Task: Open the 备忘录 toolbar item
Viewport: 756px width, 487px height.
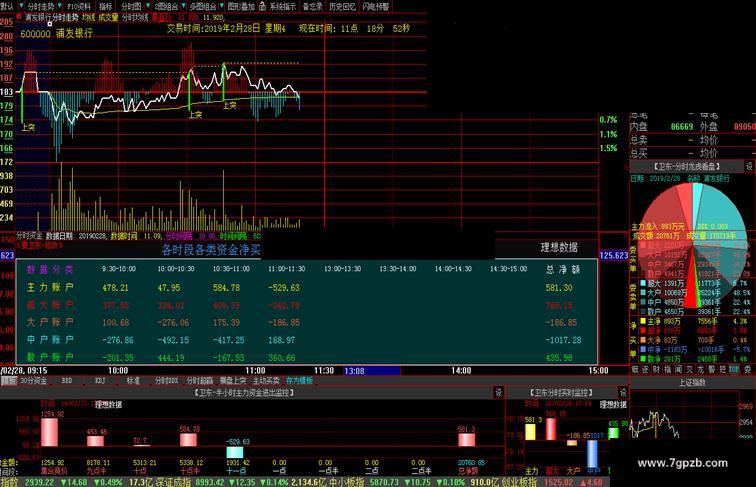Action: pyautogui.click(x=312, y=7)
